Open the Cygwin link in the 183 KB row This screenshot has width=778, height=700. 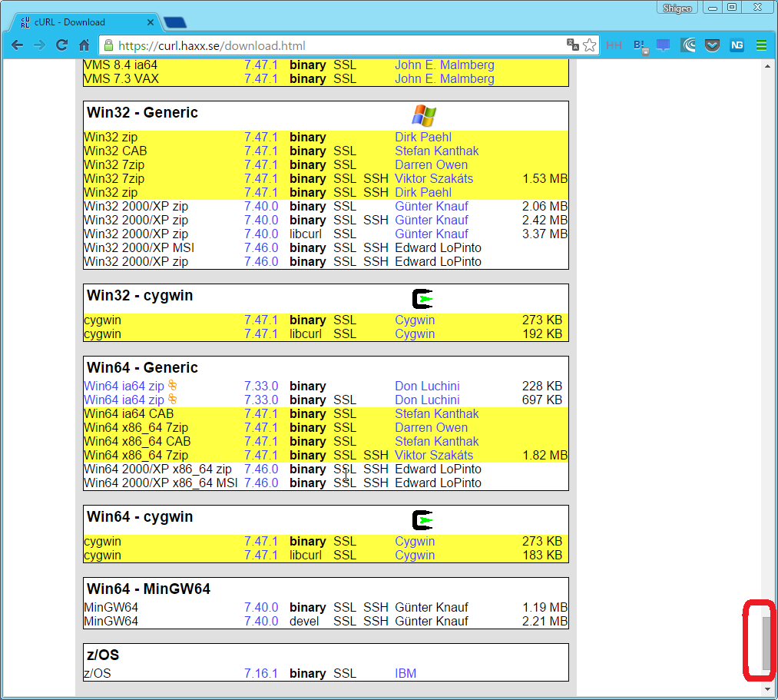click(415, 555)
